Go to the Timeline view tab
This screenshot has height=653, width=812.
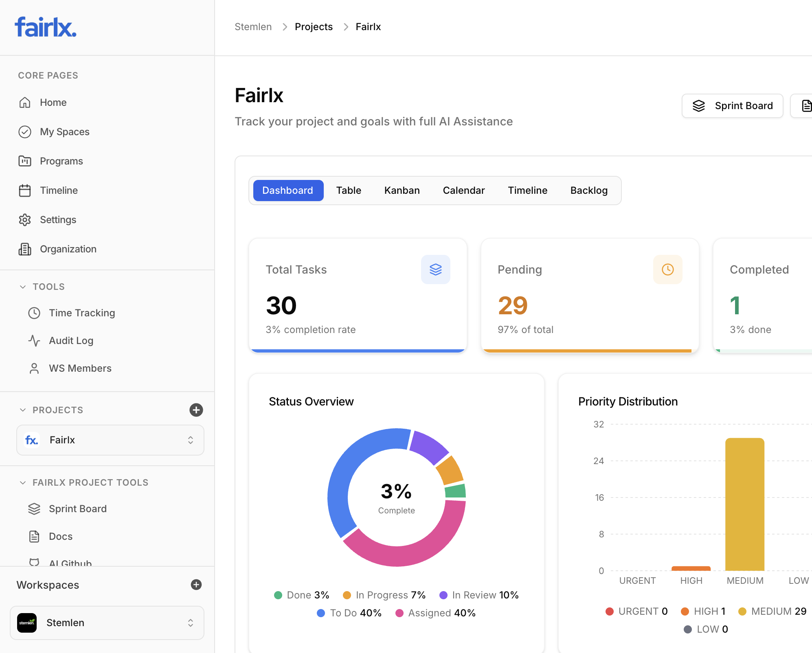(527, 191)
